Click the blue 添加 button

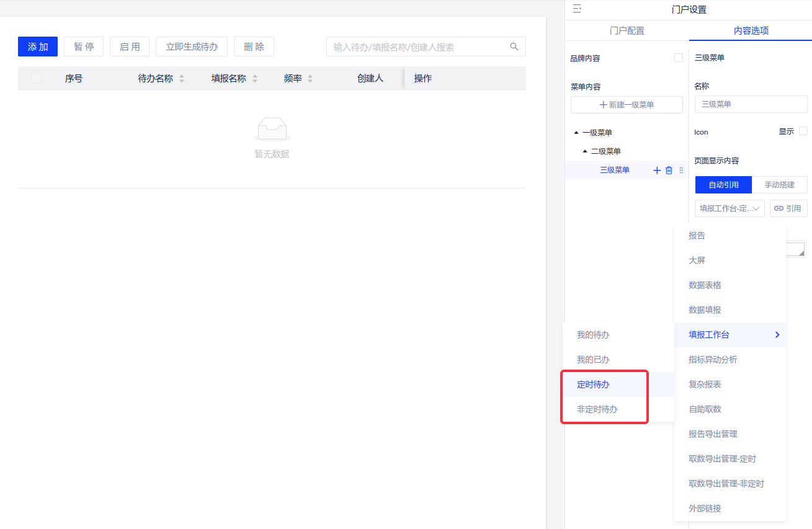point(38,47)
